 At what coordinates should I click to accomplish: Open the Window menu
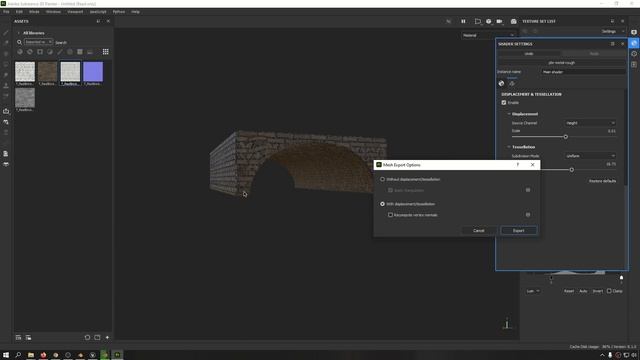53,12
